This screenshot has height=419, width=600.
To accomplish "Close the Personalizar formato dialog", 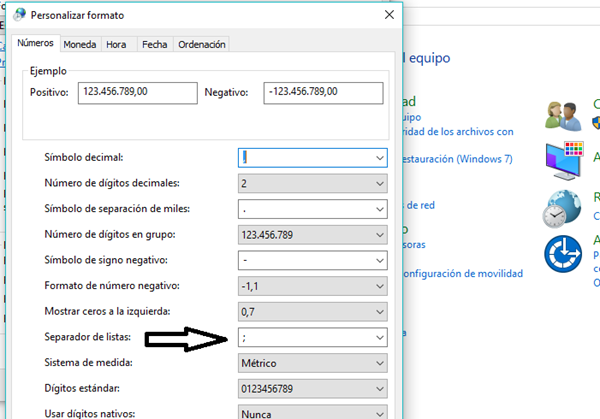I will [389, 15].
